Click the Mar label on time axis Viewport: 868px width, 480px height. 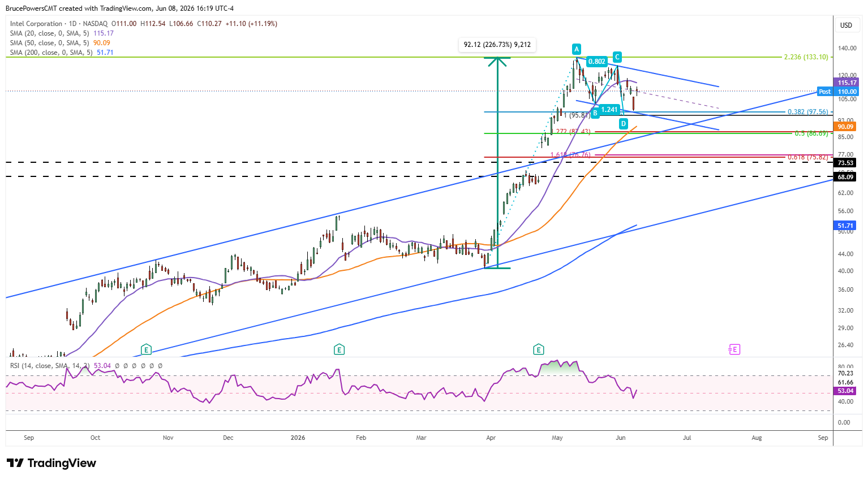(421, 438)
